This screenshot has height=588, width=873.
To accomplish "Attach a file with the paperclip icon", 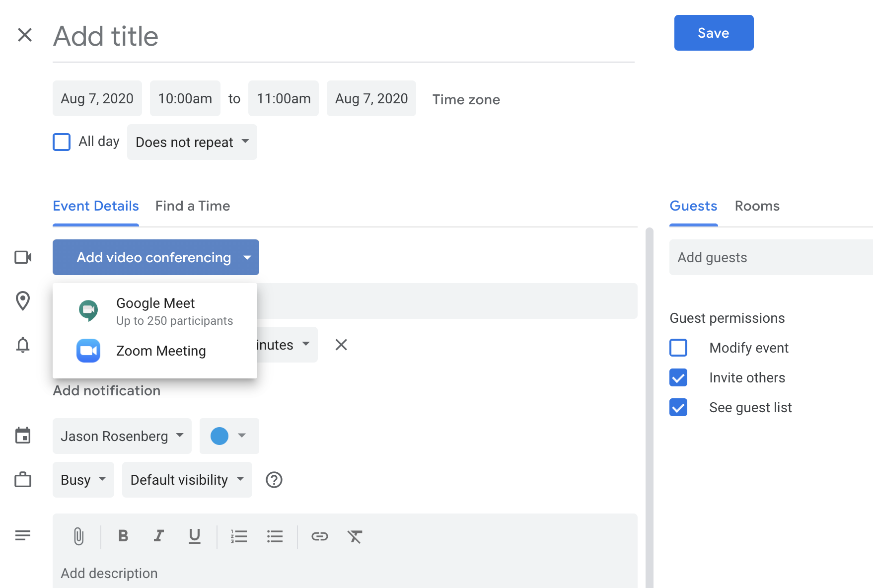I will click(78, 536).
